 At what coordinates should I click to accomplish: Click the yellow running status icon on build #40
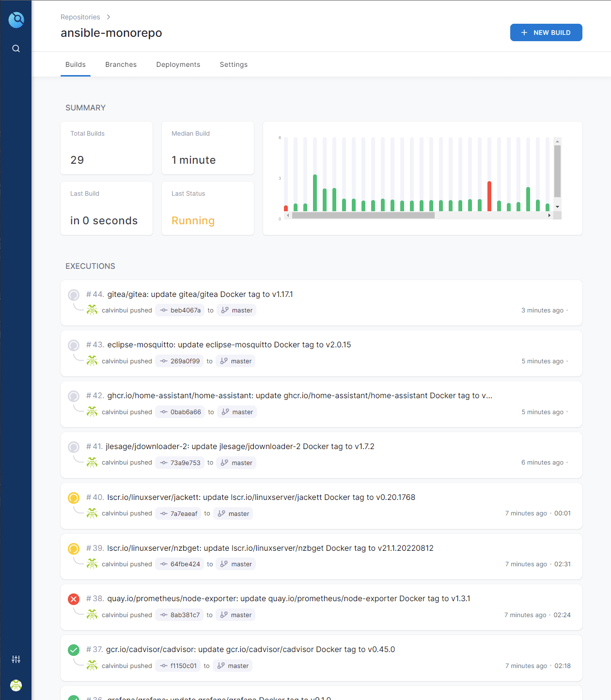click(73, 498)
